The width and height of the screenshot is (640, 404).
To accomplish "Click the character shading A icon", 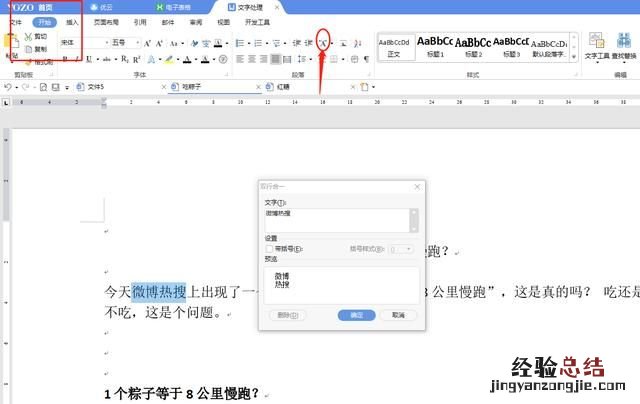I will (x=205, y=59).
